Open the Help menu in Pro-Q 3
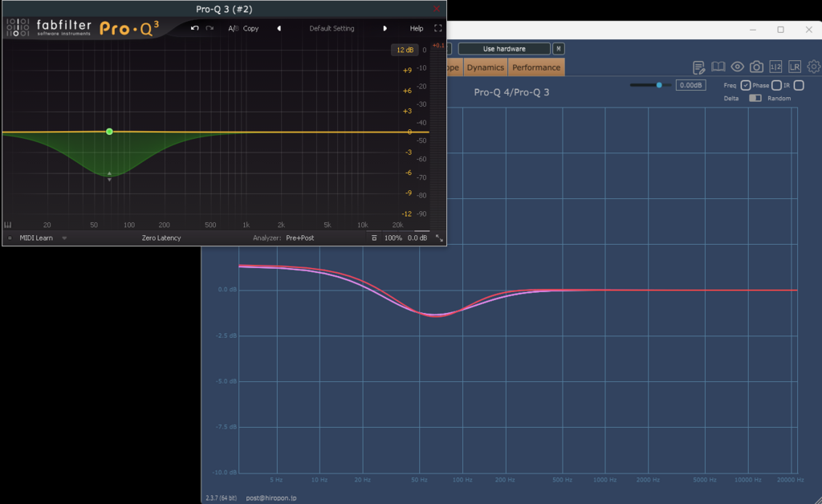 point(417,28)
